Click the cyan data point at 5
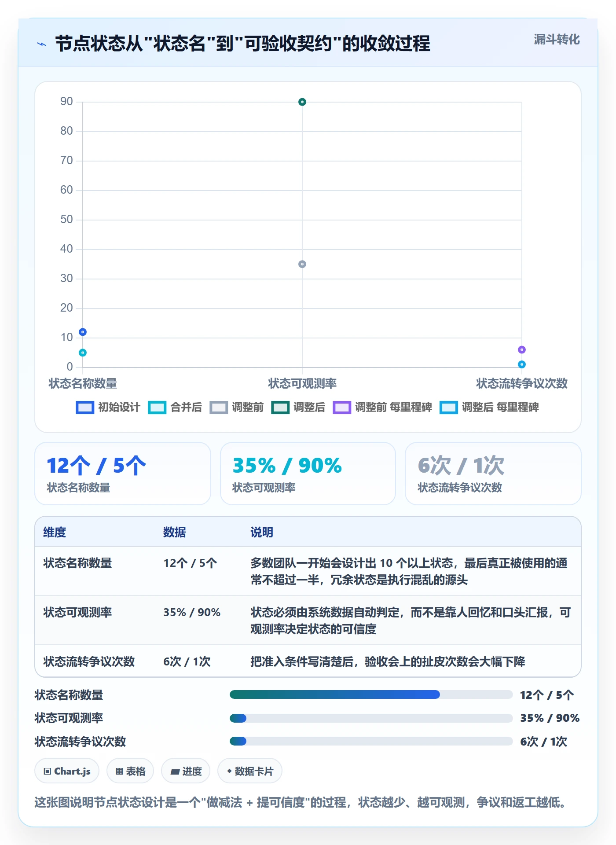This screenshot has width=616, height=845. click(83, 353)
